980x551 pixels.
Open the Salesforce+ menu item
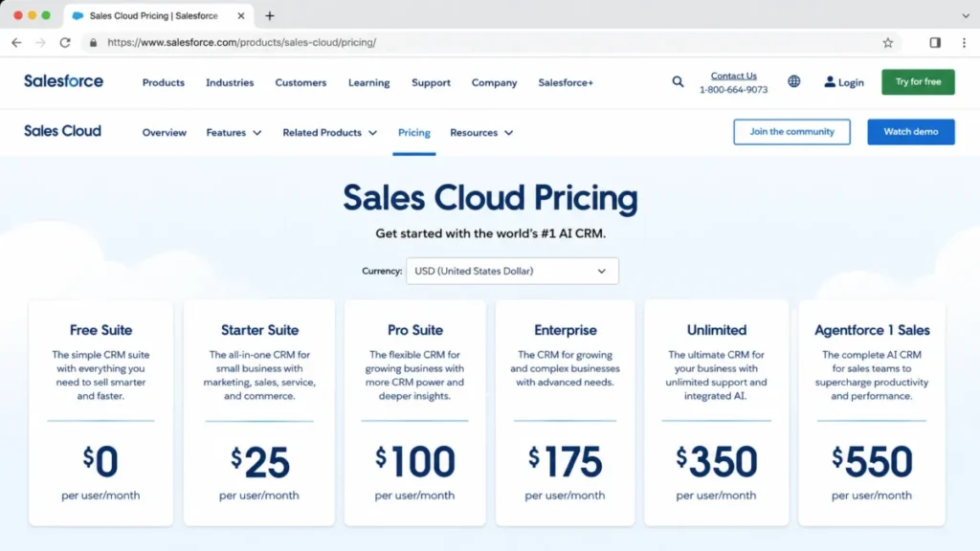pyautogui.click(x=566, y=82)
